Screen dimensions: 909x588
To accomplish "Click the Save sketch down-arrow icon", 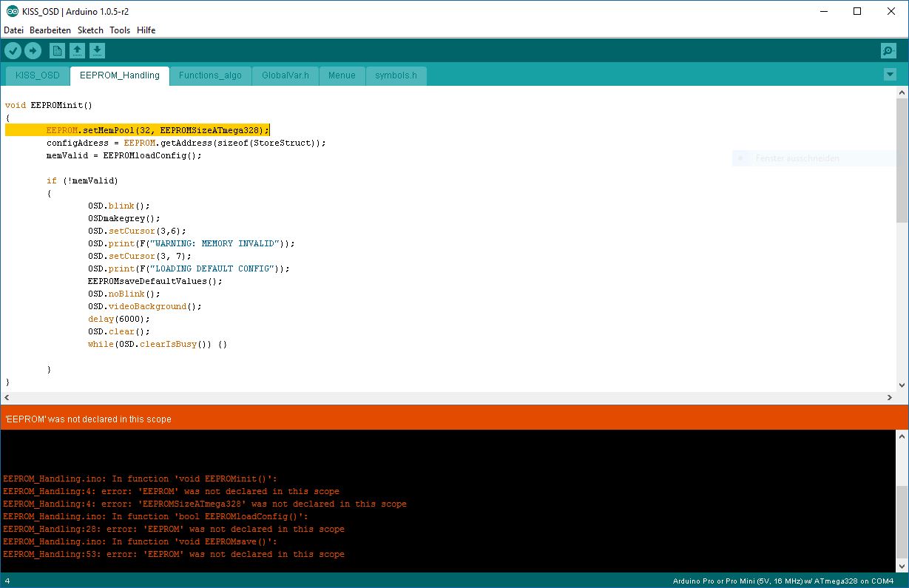I will click(98, 50).
